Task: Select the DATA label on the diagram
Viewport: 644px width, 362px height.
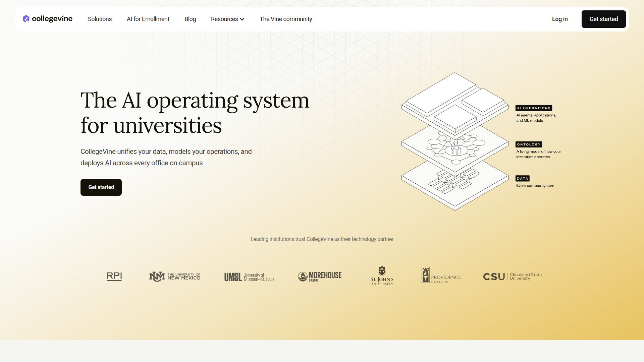Action: (522, 179)
